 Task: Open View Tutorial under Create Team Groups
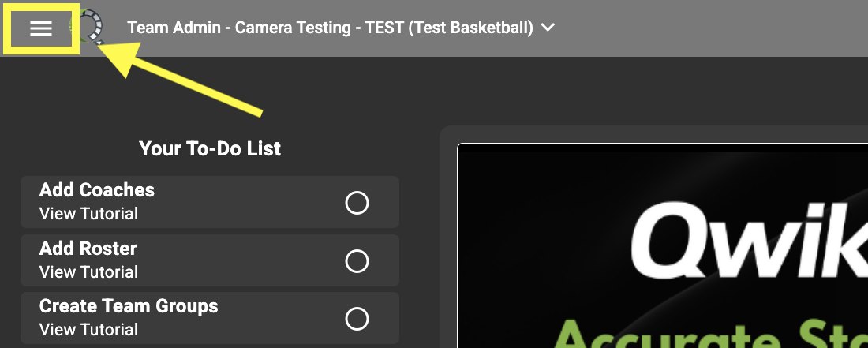88,330
